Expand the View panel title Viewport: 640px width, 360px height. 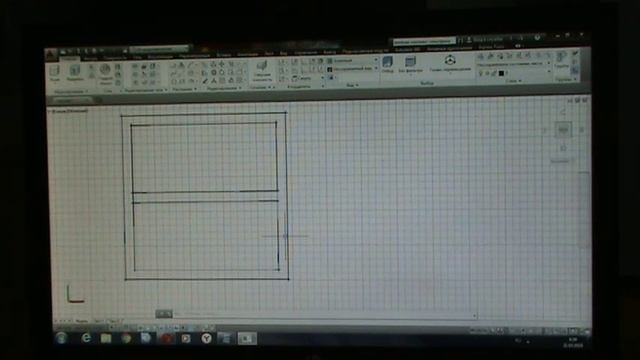pyautogui.click(x=352, y=85)
